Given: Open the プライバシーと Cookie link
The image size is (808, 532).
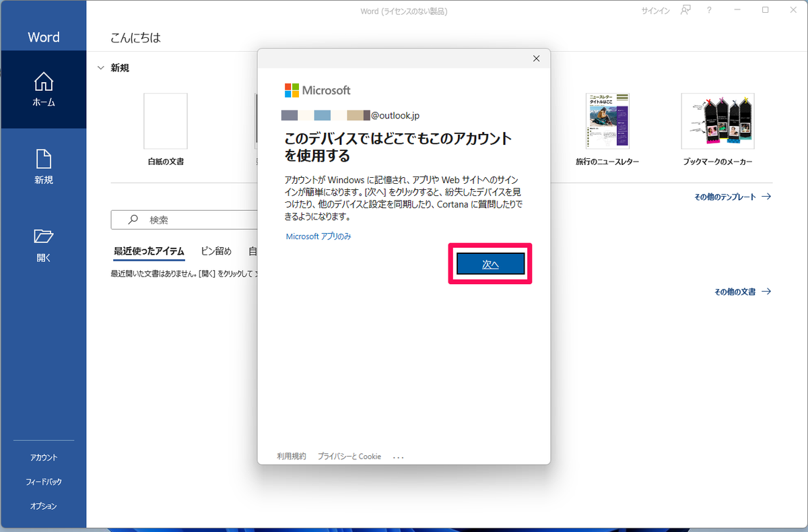Looking at the screenshot, I should [349, 456].
